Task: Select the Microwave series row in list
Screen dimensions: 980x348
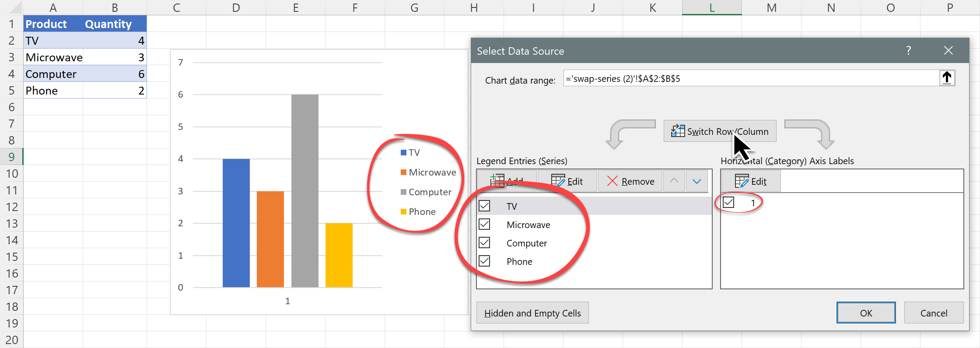Action: [x=594, y=224]
